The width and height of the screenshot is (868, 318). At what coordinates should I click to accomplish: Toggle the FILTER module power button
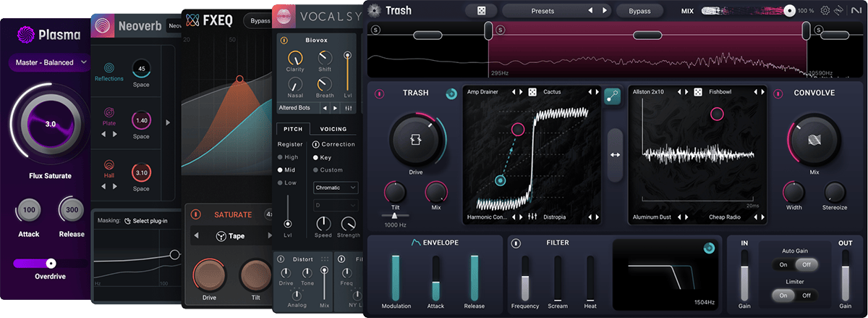[x=516, y=243]
